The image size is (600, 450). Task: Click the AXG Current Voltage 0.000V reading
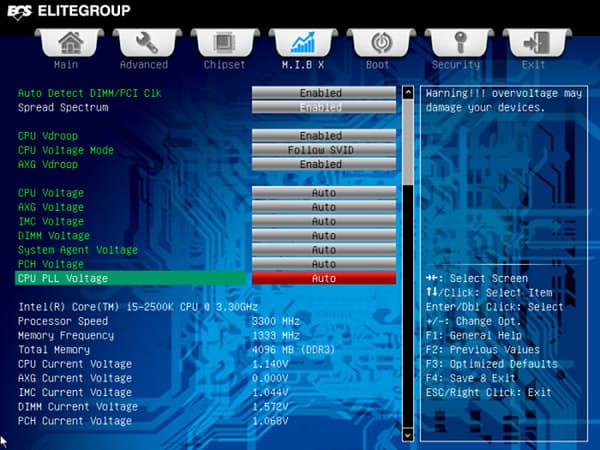(x=270, y=378)
